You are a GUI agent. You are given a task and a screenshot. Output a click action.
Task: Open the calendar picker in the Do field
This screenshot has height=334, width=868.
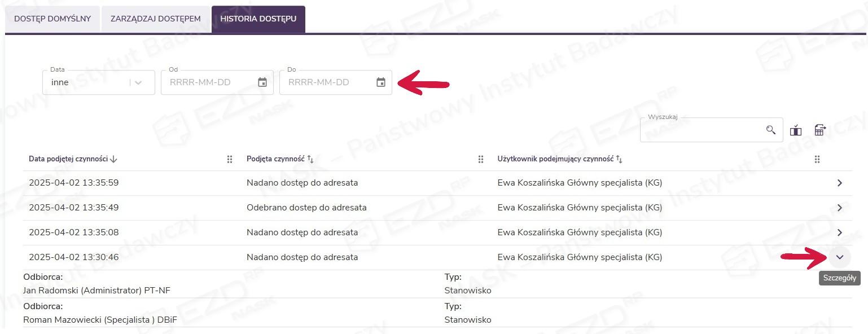click(x=381, y=82)
